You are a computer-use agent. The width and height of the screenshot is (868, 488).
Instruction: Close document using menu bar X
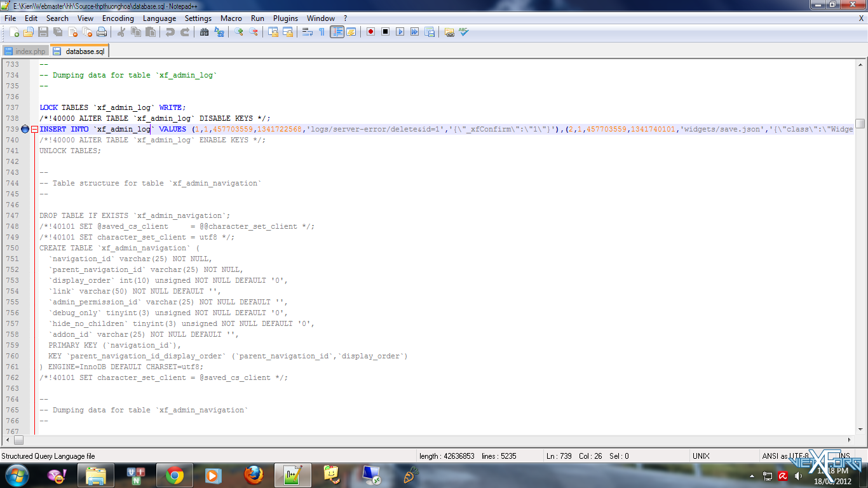coord(861,18)
